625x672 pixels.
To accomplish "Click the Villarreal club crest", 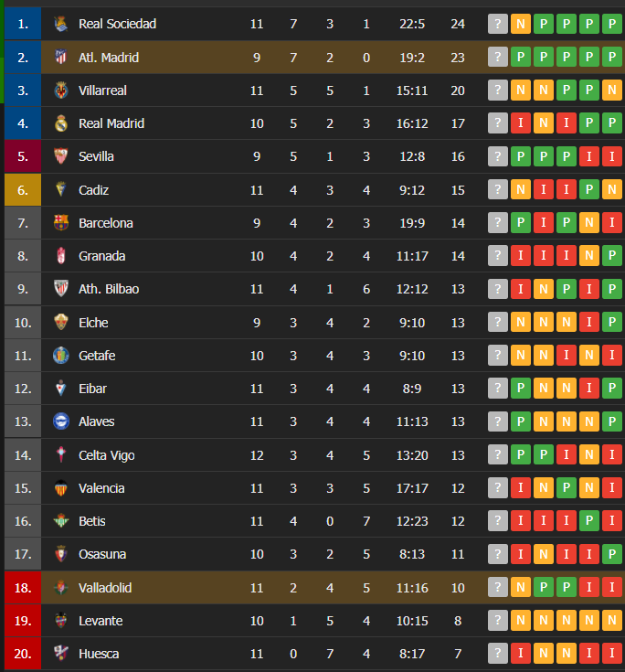I will point(61,91).
